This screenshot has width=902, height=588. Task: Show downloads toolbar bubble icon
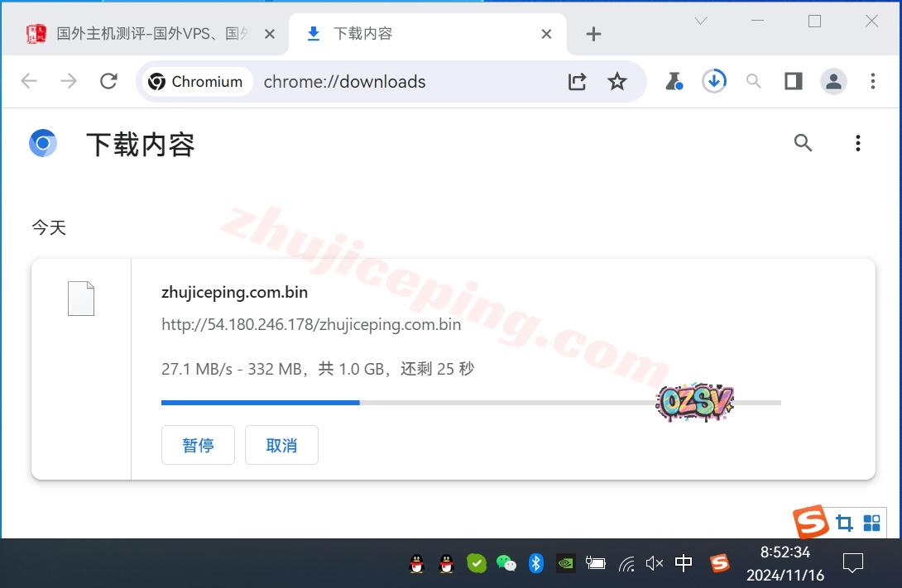click(x=713, y=81)
